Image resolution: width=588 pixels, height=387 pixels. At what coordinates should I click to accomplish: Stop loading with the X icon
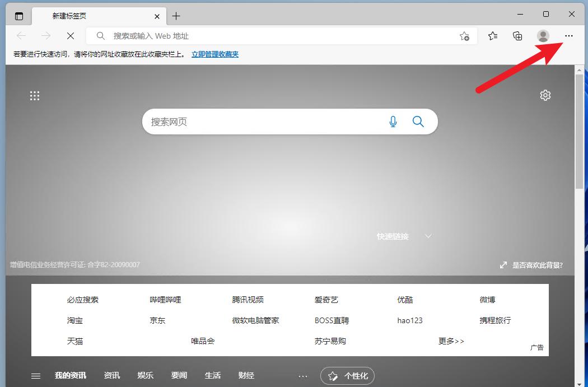[71, 36]
